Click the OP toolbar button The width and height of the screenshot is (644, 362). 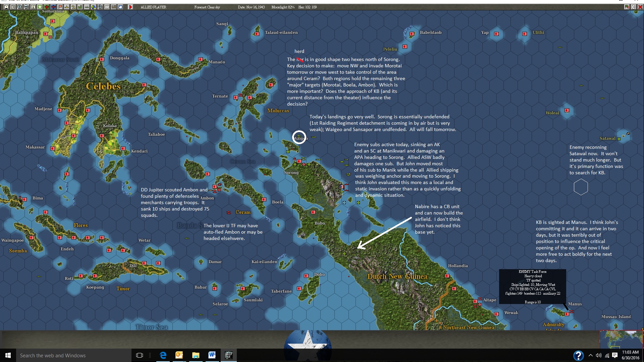coord(107,7)
